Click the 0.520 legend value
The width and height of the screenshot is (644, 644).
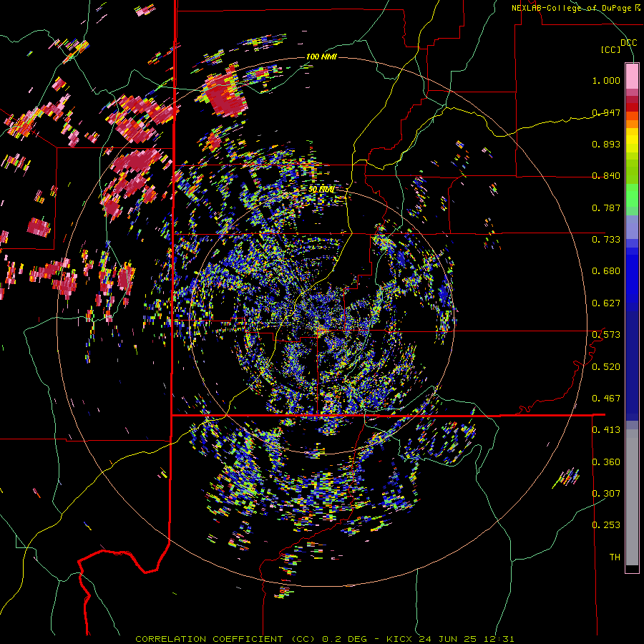tap(606, 367)
